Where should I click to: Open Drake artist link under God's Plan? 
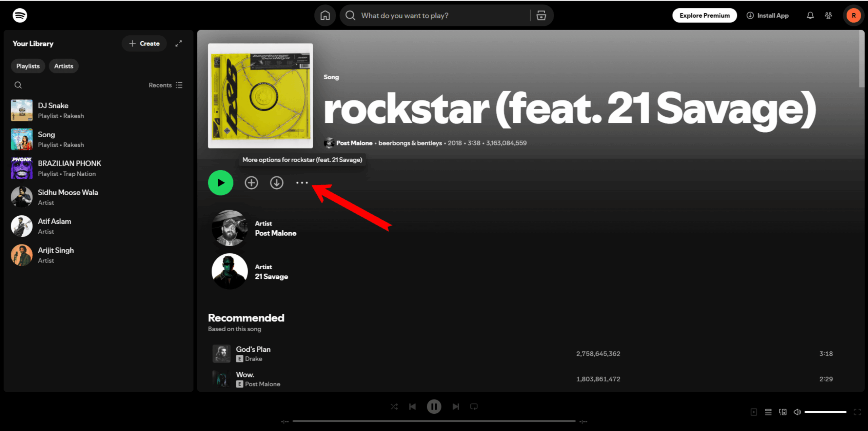coord(254,359)
